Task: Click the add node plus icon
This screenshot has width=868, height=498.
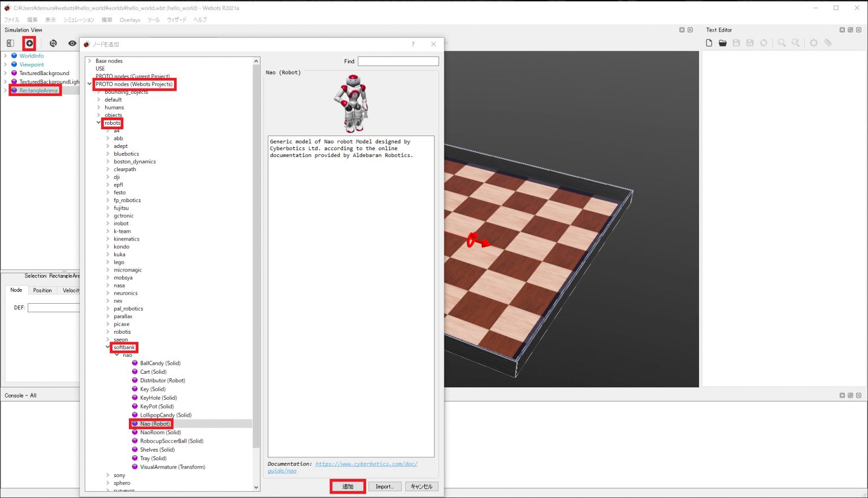Action: [29, 43]
